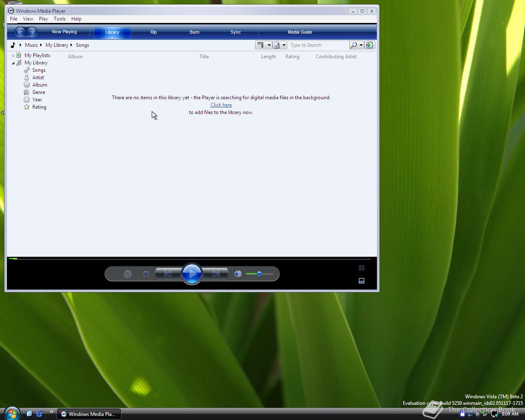525x420 pixels.
Task: Open the File menu
Action: point(14,19)
